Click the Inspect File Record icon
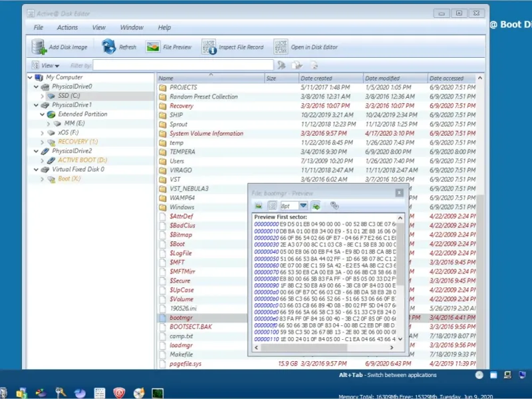This screenshot has width=532, height=399. [x=209, y=47]
